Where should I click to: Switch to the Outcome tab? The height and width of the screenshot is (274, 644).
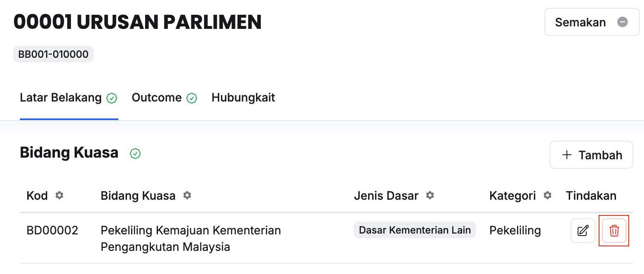[157, 98]
